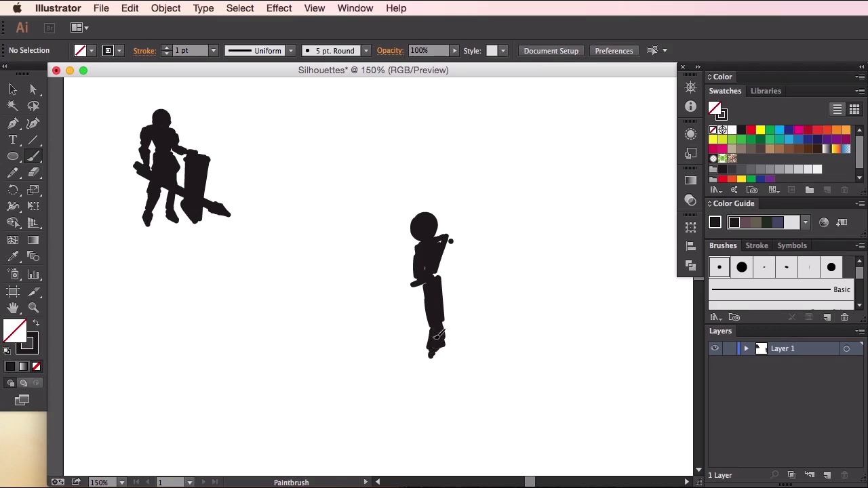Select the Selection tool arrow
This screenshot has width=868, height=488.
(13, 89)
